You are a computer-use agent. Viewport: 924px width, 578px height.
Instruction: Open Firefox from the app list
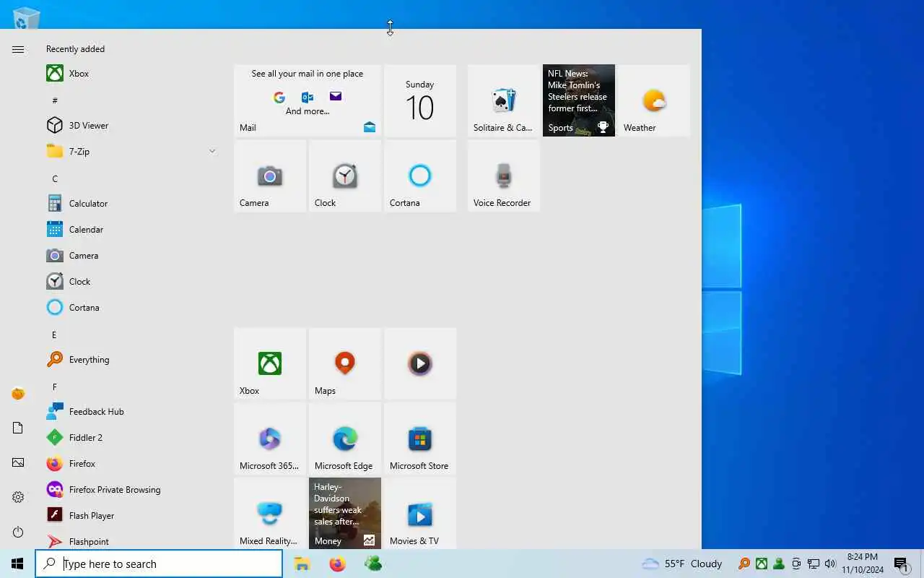[130, 464]
